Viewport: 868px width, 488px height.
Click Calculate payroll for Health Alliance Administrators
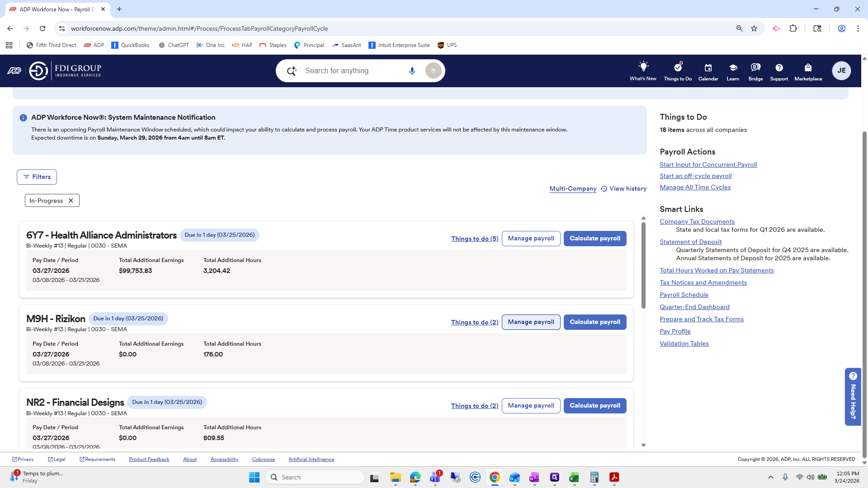coord(595,238)
